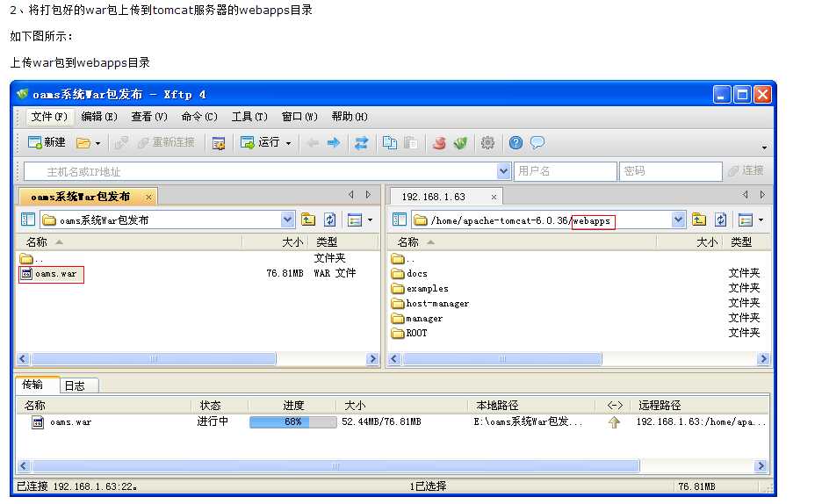Click the grayed 连接 connect button
This screenshot has width=822, height=504.
[x=746, y=170]
